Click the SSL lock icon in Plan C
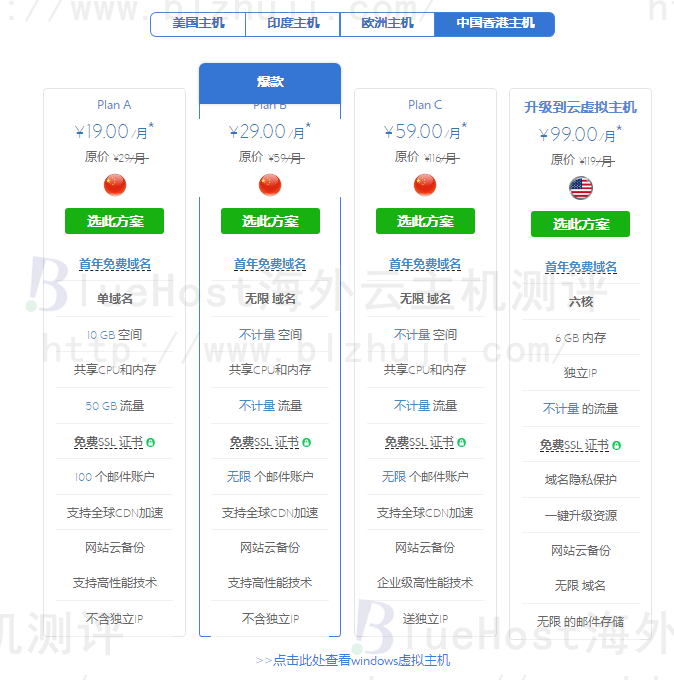The image size is (674, 680). [x=461, y=443]
